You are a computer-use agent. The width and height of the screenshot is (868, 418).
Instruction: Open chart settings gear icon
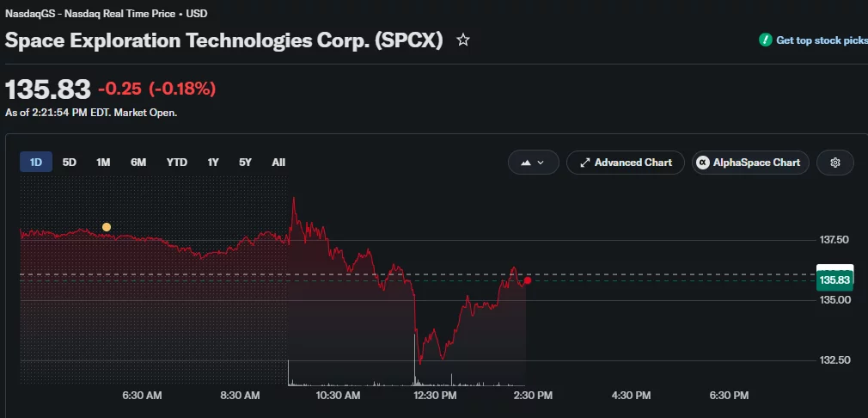point(834,163)
